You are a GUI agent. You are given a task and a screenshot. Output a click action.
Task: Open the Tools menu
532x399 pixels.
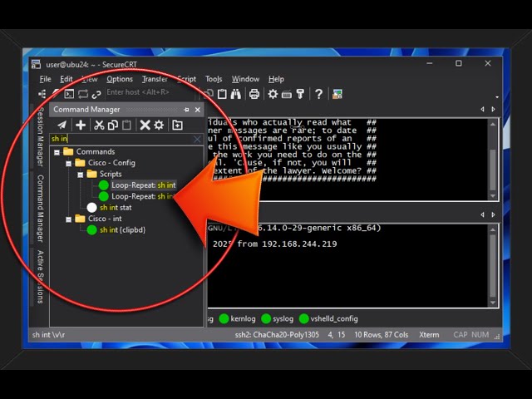click(214, 79)
